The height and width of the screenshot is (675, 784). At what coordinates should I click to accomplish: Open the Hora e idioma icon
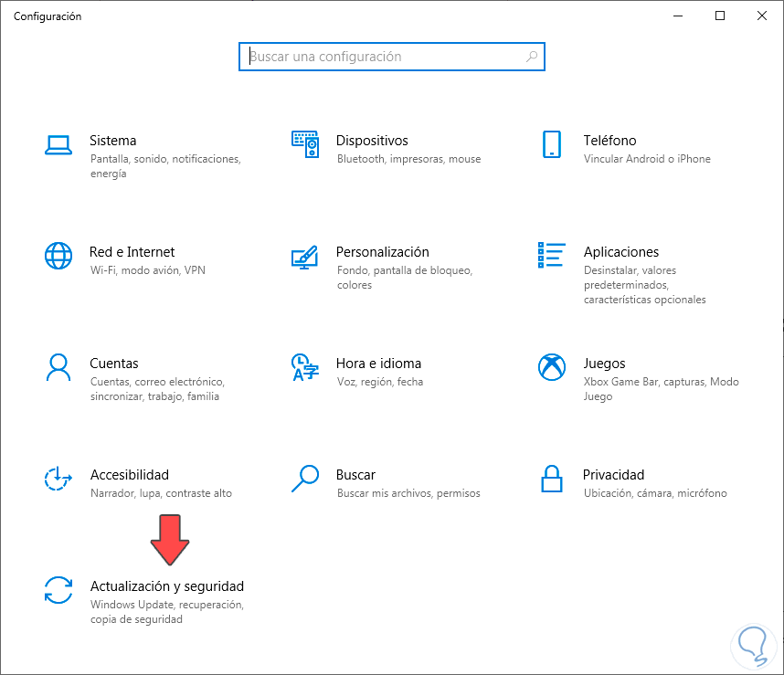[304, 367]
